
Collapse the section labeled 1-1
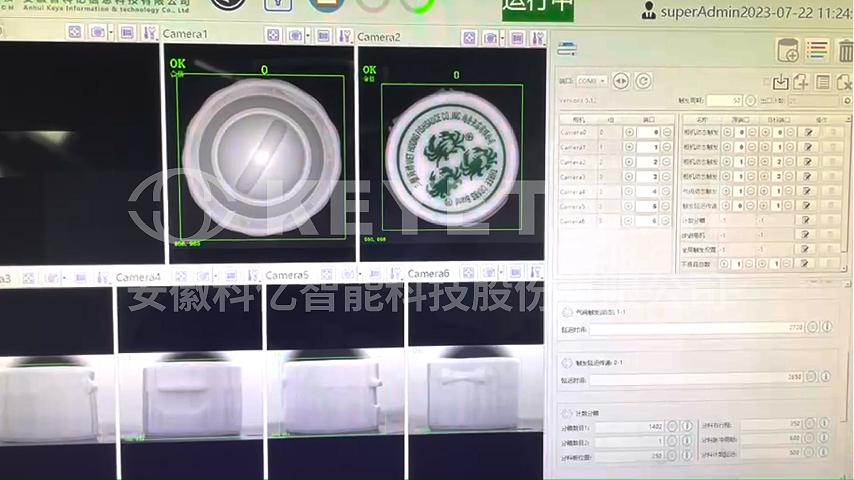coord(567,312)
